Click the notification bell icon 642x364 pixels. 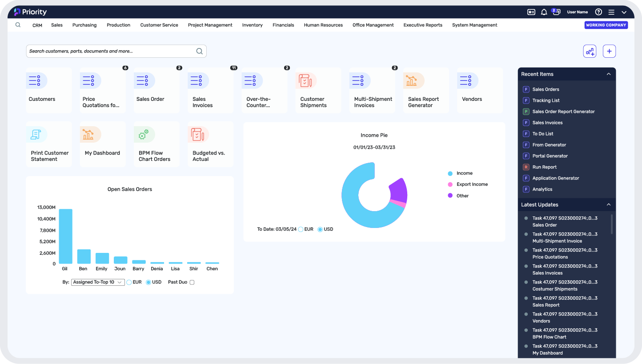pos(544,12)
